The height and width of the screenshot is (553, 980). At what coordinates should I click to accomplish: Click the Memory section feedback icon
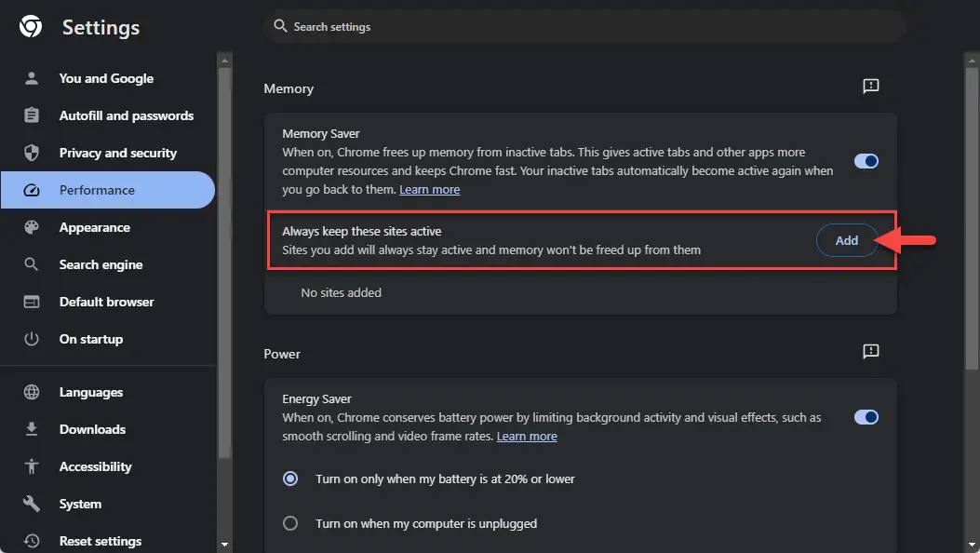coord(870,86)
